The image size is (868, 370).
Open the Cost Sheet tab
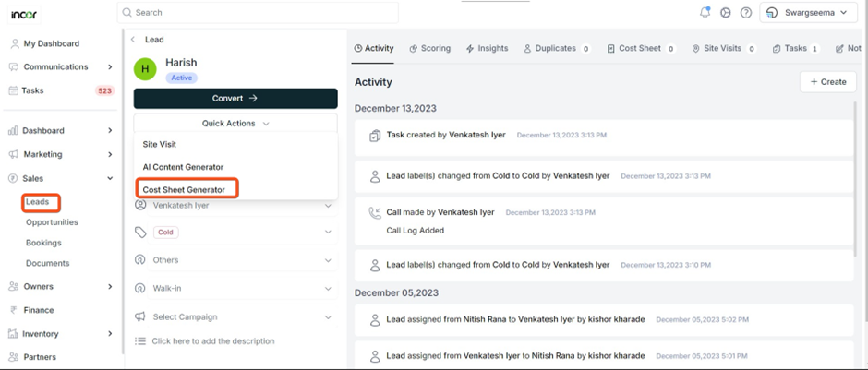click(x=641, y=48)
